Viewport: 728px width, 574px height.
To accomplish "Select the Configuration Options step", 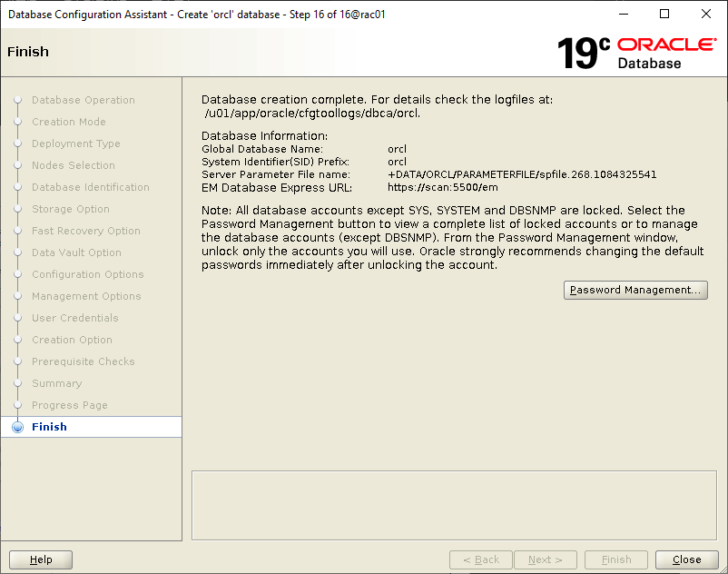I will click(x=88, y=274).
